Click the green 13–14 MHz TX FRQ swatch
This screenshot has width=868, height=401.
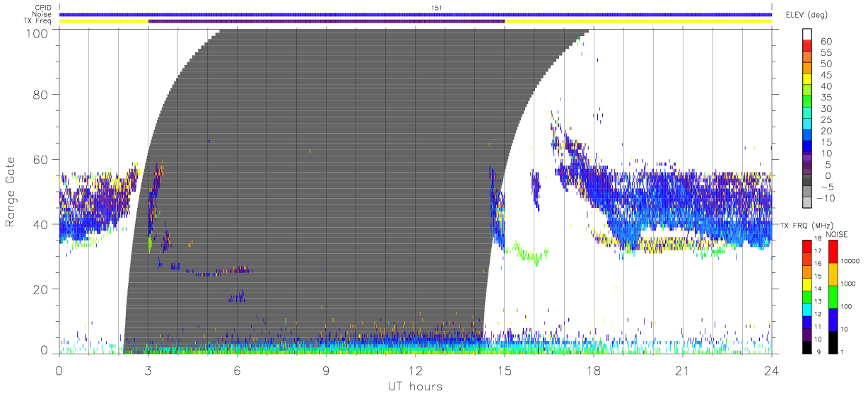coord(808,296)
